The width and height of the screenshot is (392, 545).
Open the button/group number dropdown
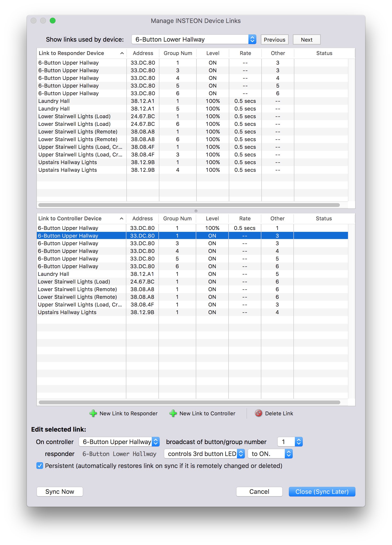click(290, 442)
